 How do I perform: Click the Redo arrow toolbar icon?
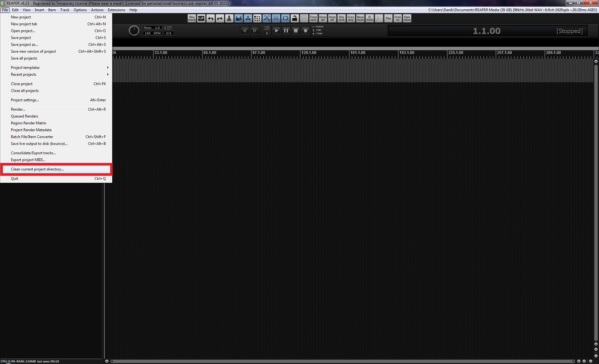[220, 18]
